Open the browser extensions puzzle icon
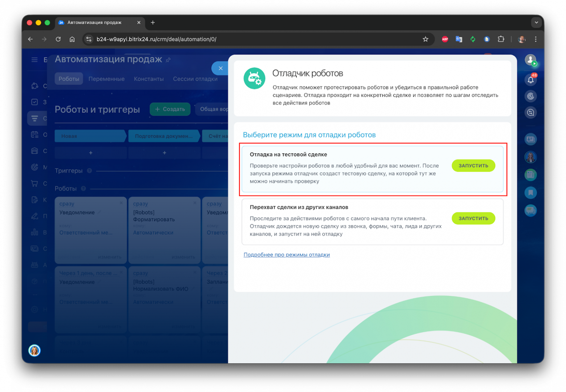 point(501,39)
